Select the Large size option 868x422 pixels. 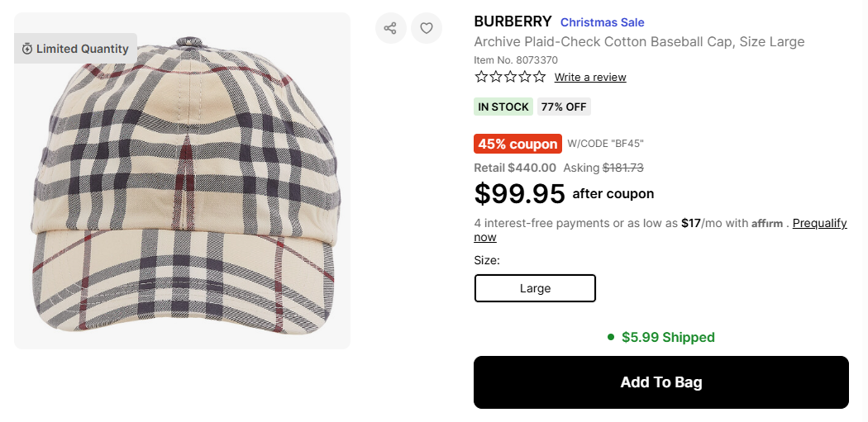[535, 288]
